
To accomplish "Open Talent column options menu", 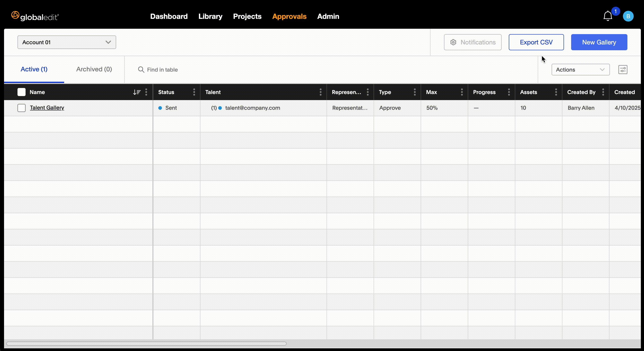I will pyautogui.click(x=320, y=92).
